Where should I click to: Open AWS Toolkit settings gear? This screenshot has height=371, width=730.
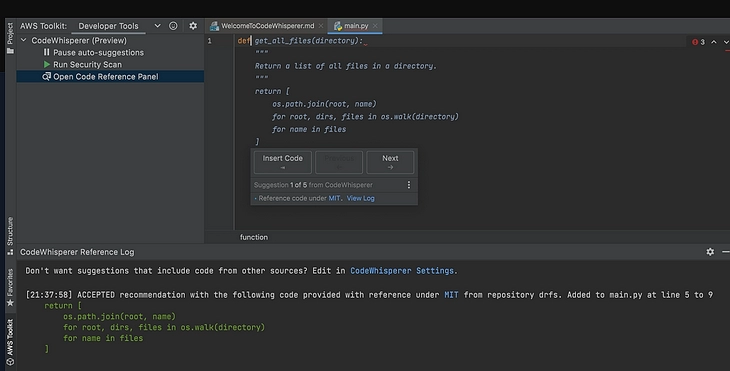(x=193, y=26)
